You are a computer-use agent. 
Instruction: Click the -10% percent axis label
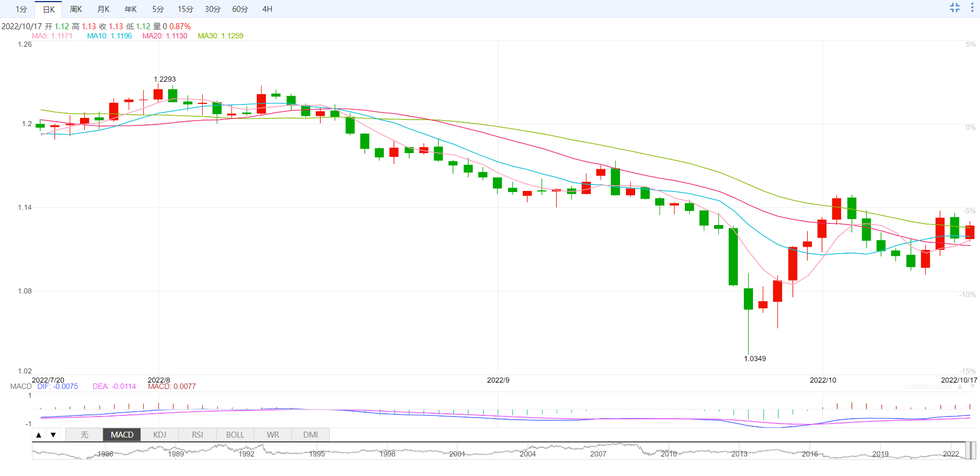pyautogui.click(x=967, y=295)
